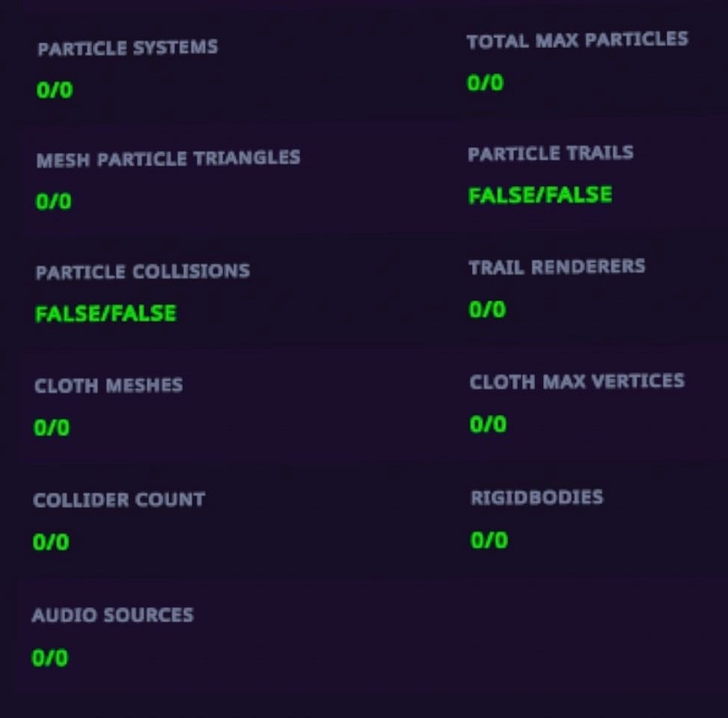Click the Particle Collisions label
The height and width of the screenshot is (718, 728).
(x=143, y=271)
